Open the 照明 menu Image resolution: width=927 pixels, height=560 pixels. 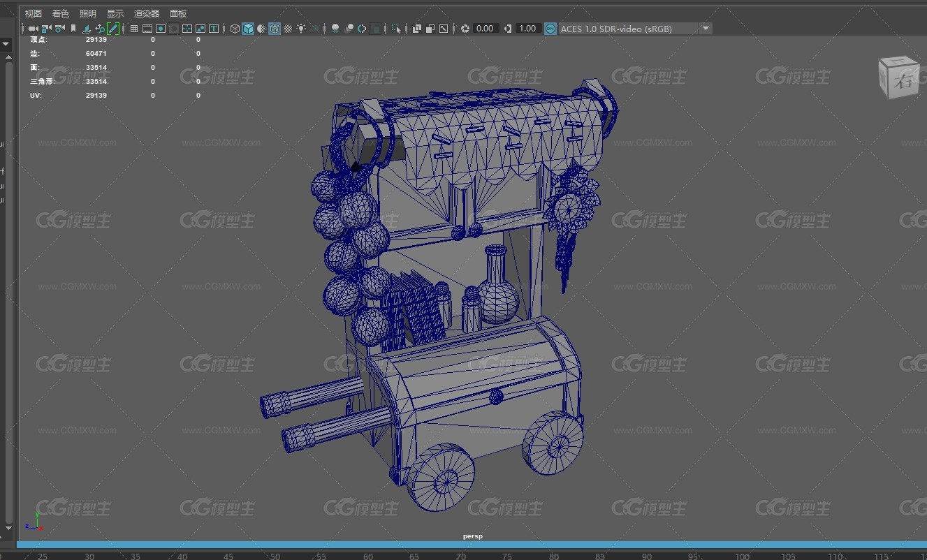click(x=88, y=13)
